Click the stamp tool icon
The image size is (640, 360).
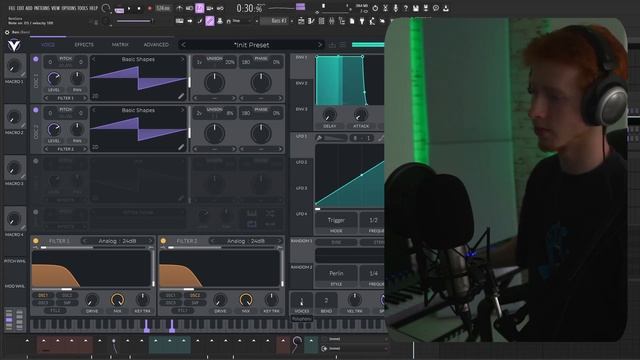[220, 21]
